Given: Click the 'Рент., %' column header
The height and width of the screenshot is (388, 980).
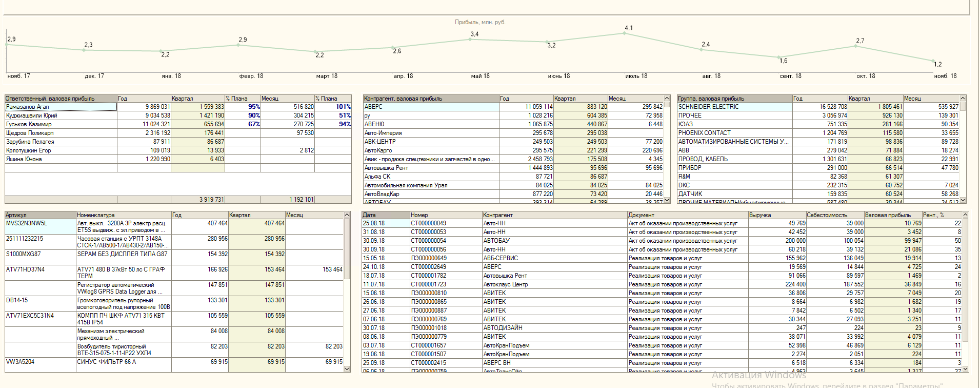Looking at the screenshot, I should pyautogui.click(x=942, y=215).
